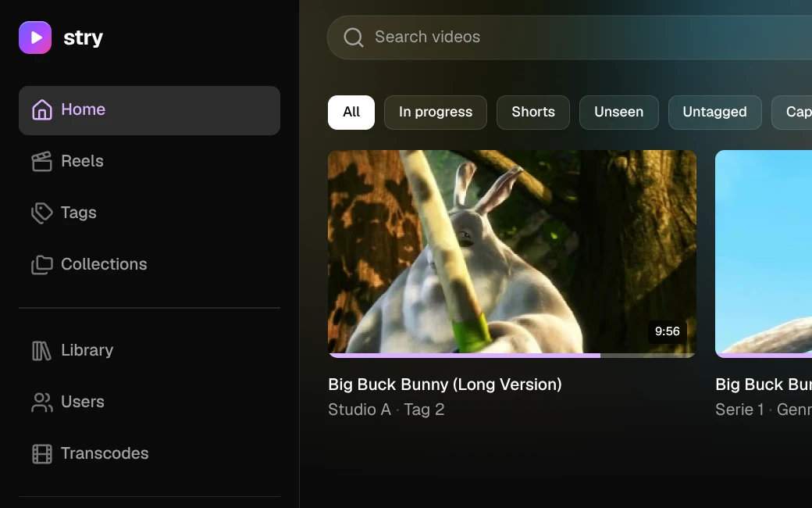812x508 pixels.
Task: Click the Library books icon
Action: (x=42, y=350)
